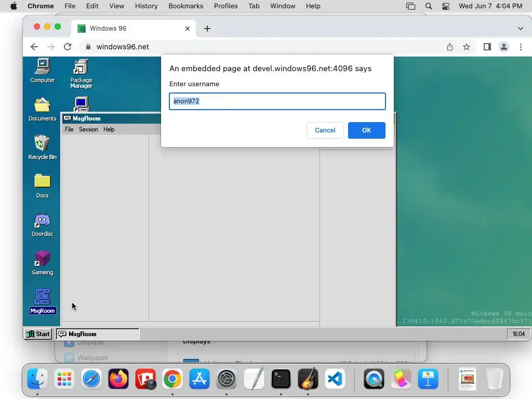Open GarageBand from the Dock
The image size is (532, 399).
(308, 379)
